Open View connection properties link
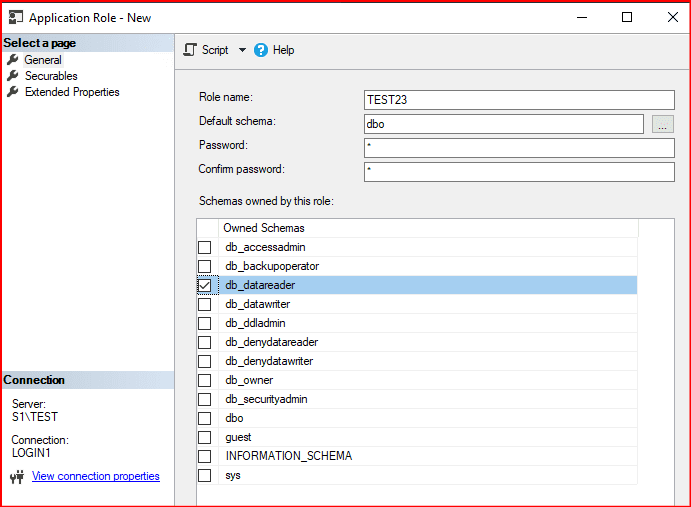 [x=95, y=476]
